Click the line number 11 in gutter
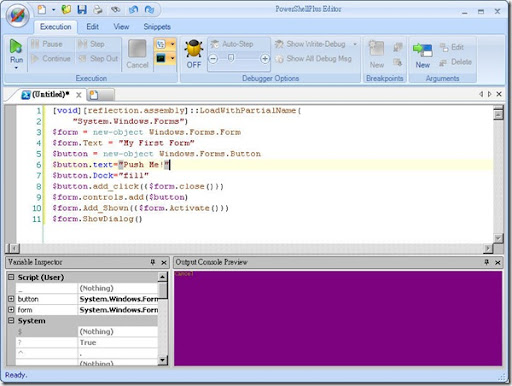The height and width of the screenshot is (386, 512). pos(36,219)
